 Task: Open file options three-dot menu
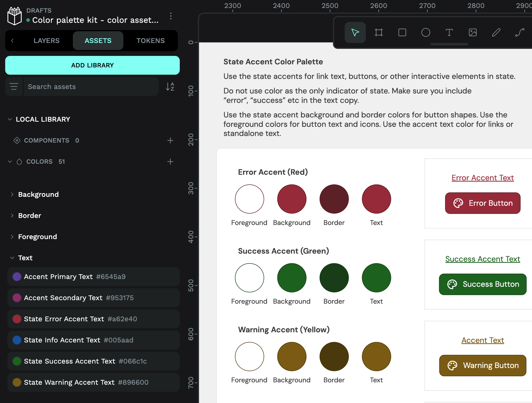[x=171, y=16]
